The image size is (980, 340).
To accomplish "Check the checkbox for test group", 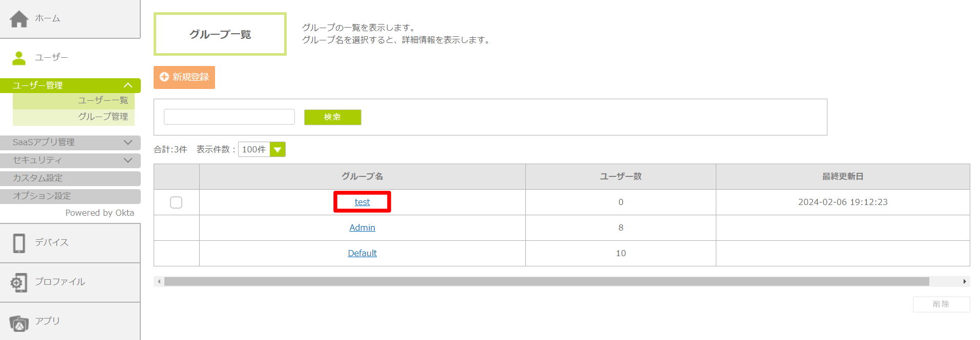I will [x=176, y=202].
